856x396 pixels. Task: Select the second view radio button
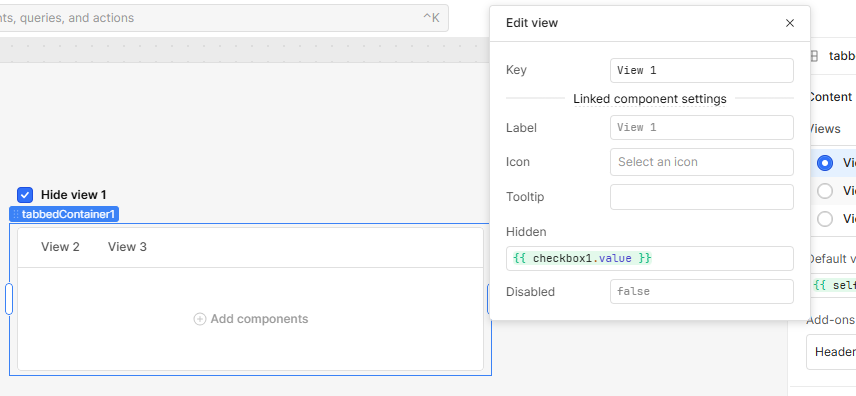click(824, 191)
